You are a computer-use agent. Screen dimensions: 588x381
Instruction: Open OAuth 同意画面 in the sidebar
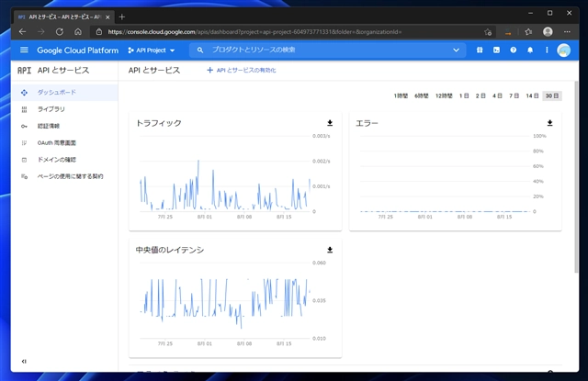click(x=64, y=142)
